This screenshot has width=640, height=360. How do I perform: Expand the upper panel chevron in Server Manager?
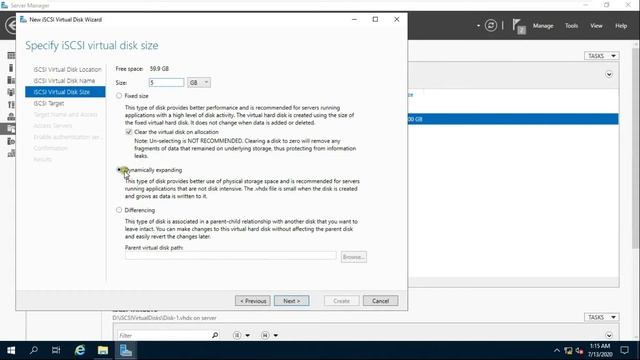609,74
